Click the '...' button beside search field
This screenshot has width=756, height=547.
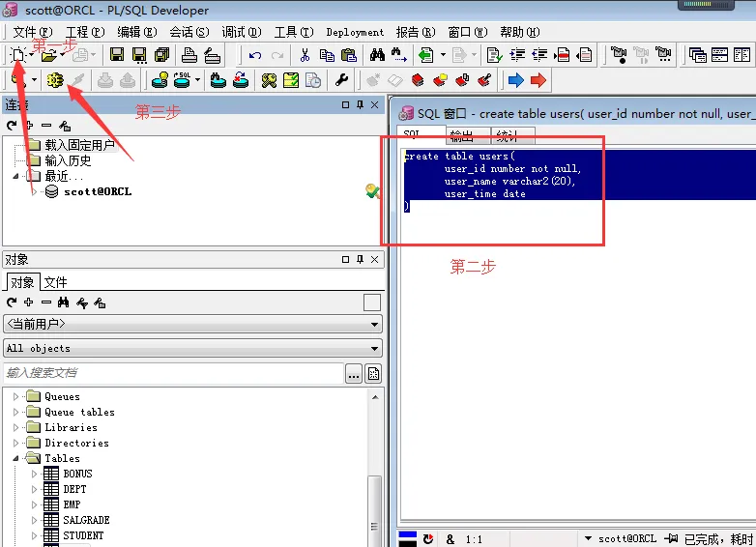coord(354,374)
